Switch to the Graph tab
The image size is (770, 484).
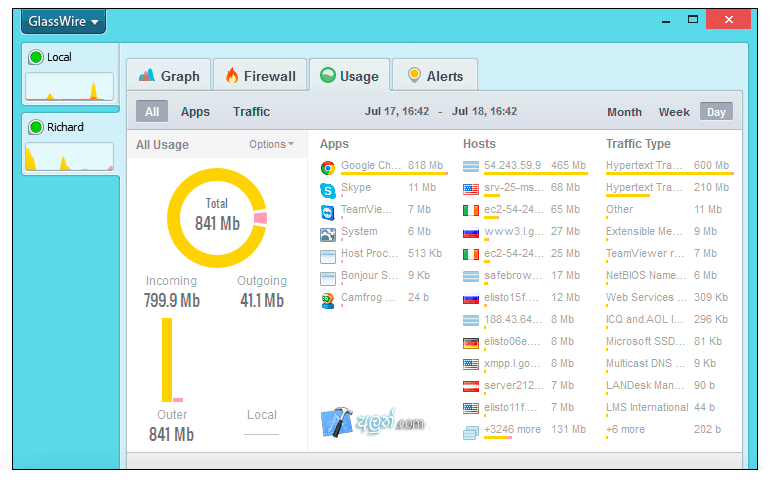[x=169, y=76]
